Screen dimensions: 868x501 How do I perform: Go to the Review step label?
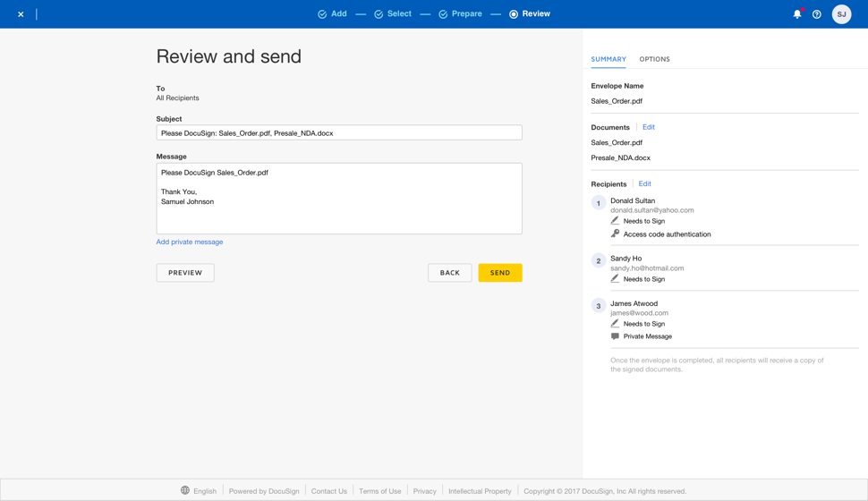coord(536,13)
